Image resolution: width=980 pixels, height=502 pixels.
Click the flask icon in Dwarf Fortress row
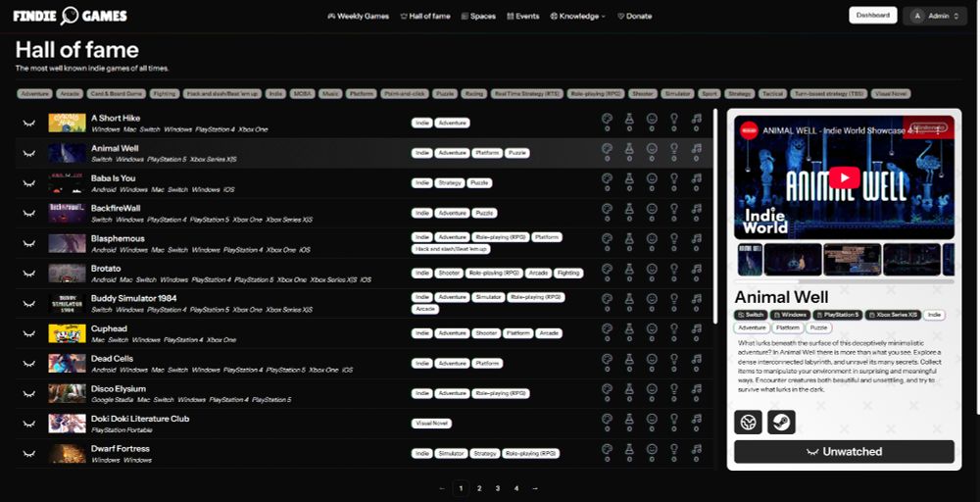629,448
